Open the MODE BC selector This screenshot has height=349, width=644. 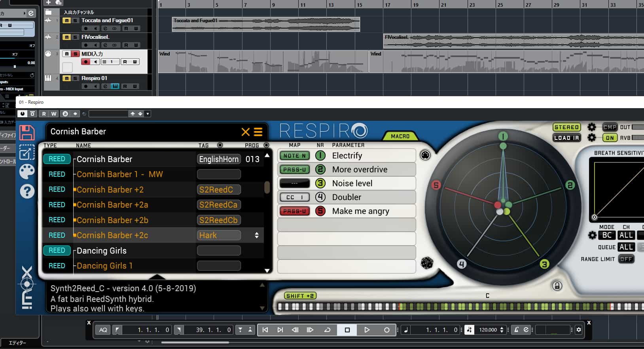[x=607, y=235]
